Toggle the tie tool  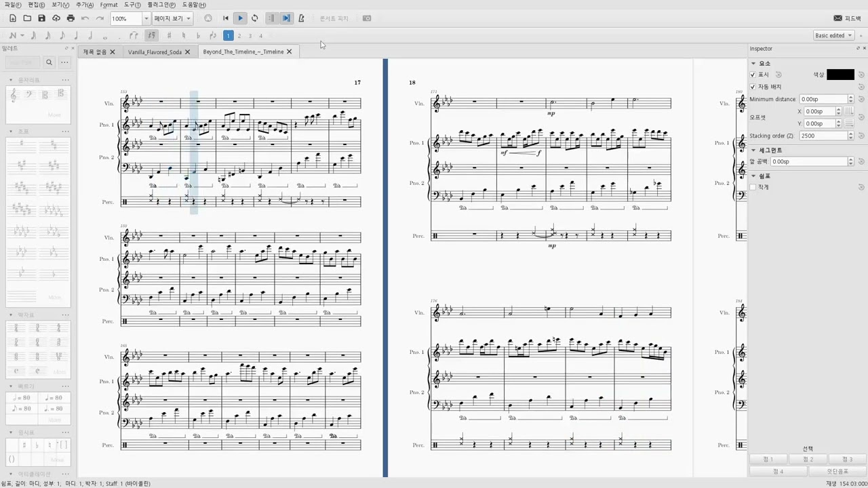point(134,35)
